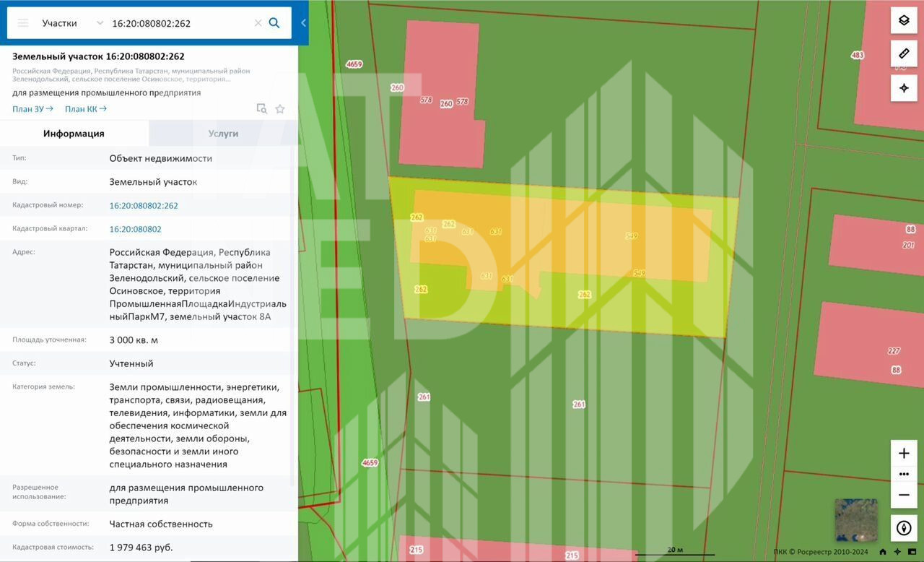Open cadastral quarter 16:20:080802 link
The height and width of the screenshot is (562, 924).
click(135, 229)
